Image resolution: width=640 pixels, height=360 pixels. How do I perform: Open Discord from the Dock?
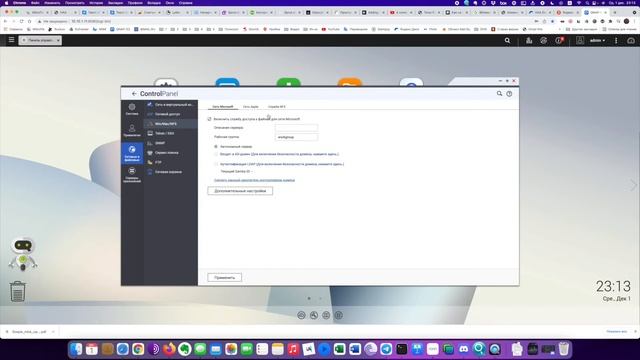pyautogui.click(x=464, y=349)
